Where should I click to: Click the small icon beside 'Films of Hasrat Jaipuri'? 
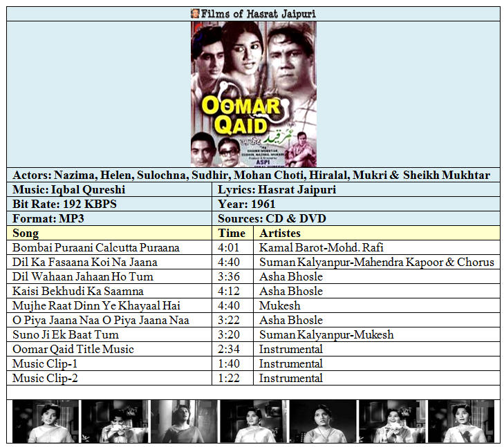(x=195, y=14)
